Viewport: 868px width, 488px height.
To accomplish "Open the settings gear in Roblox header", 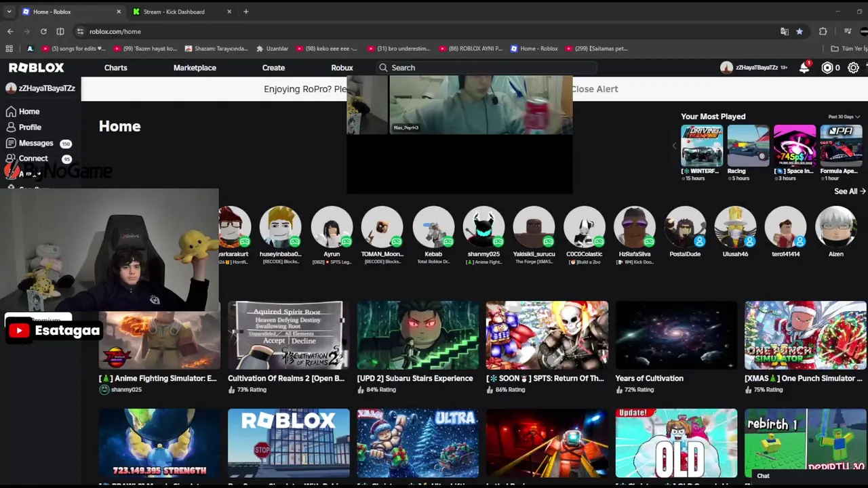I will click(x=853, y=68).
